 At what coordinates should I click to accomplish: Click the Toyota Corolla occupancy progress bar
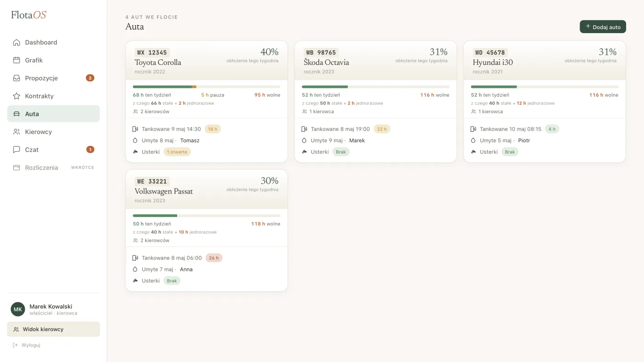[207, 87]
